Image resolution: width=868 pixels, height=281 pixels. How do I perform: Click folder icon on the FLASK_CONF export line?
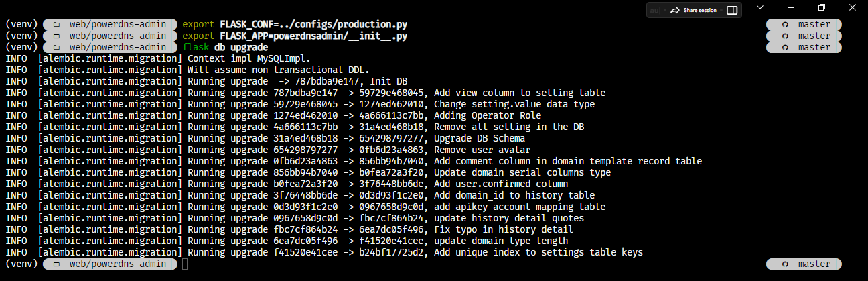56,24
